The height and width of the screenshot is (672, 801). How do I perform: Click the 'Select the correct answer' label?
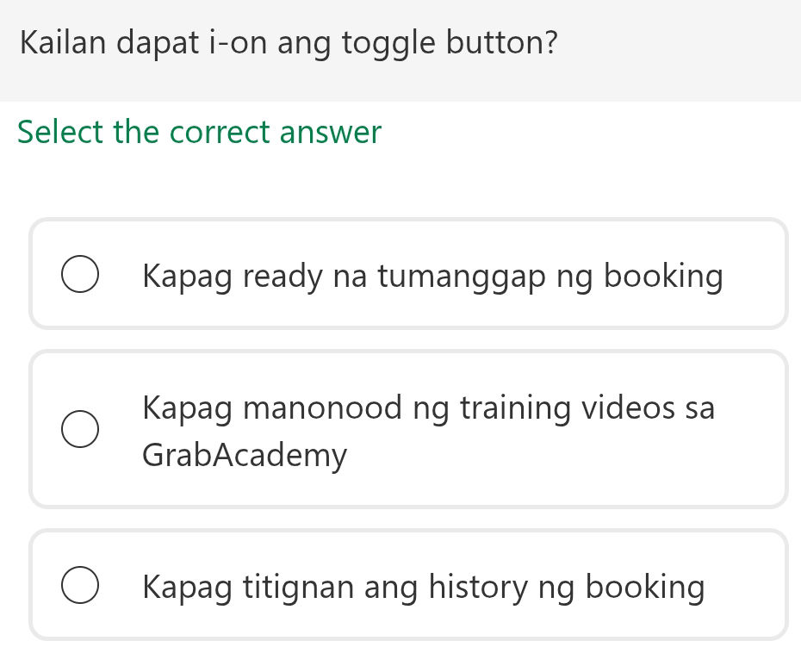[x=199, y=132]
